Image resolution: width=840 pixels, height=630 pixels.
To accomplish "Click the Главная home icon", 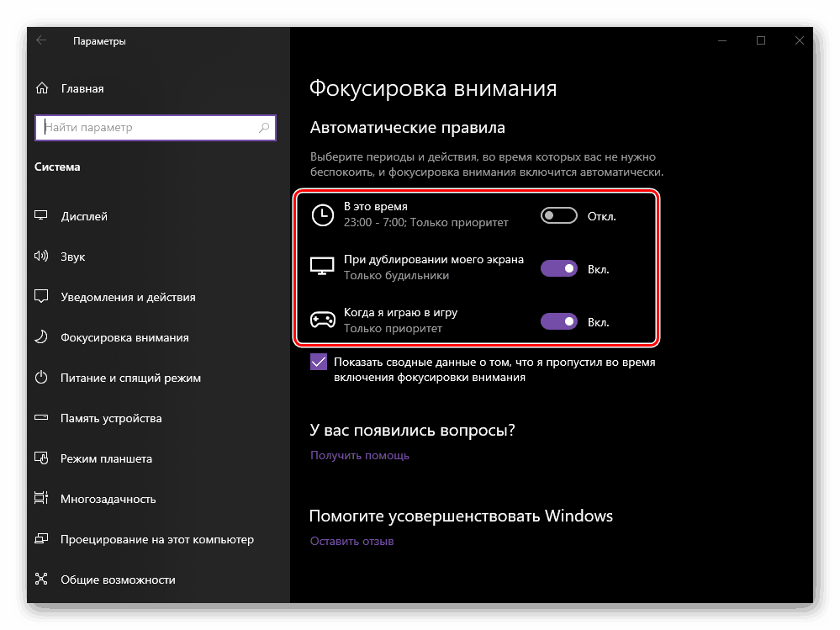I will 42,88.
